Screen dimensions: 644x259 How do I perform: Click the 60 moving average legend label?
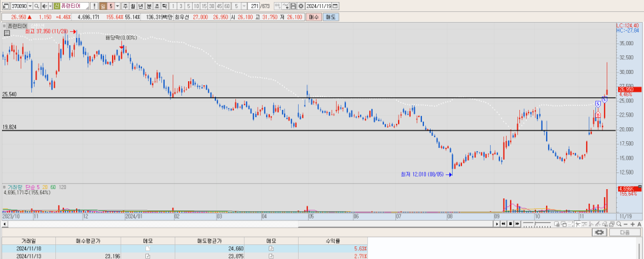(53, 187)
